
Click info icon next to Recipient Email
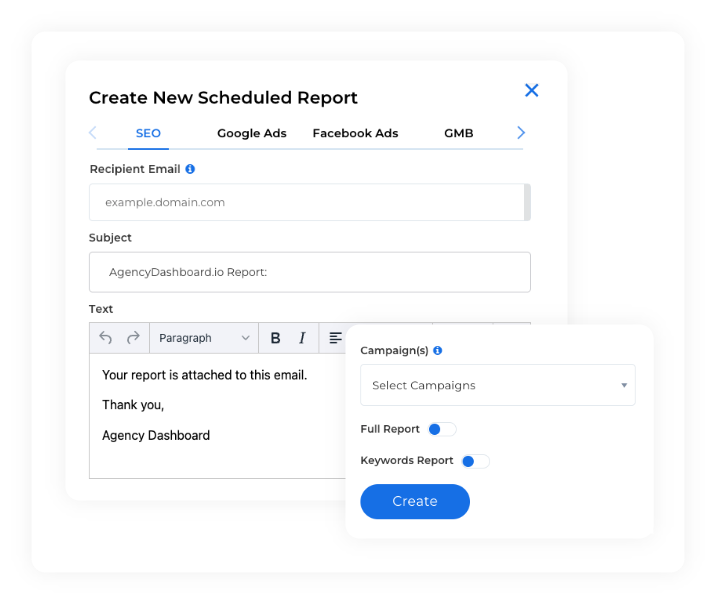[x=190, y=169]
